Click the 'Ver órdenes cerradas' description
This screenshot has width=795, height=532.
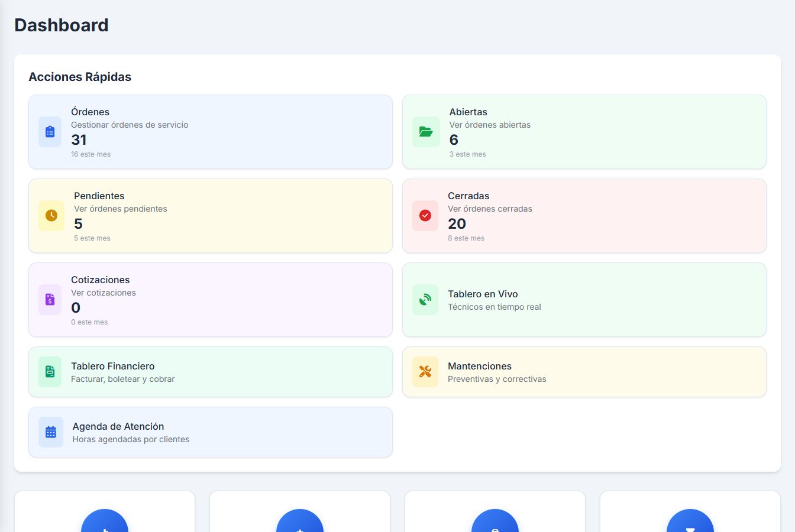click(490, 209)
